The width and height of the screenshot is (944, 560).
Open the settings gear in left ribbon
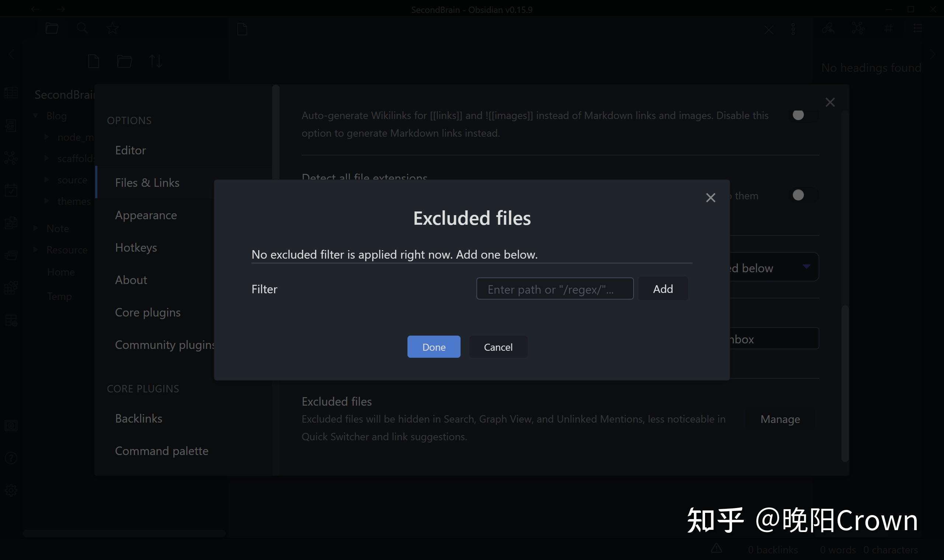click(x=11, y=490)
